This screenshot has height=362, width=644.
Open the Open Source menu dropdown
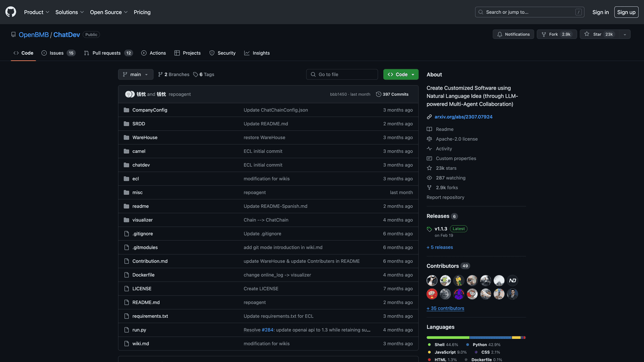[109, 12]
